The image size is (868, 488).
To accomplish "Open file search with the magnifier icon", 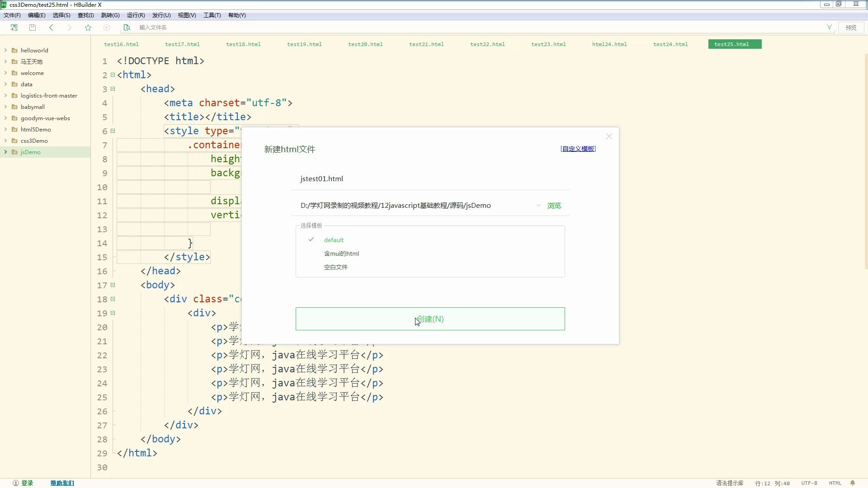I will pyautogui.click(x=127, y=27).
